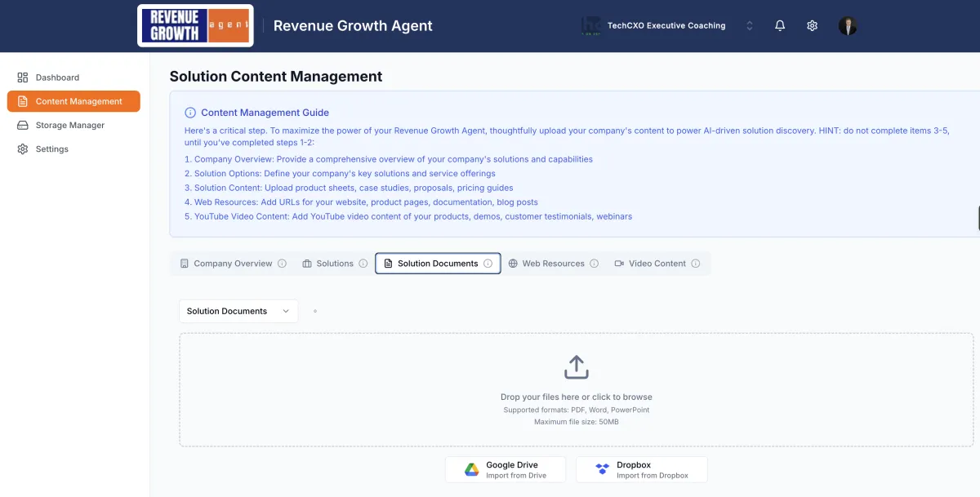Select Content Management in the sidebar
This screenshot has width=980, height=497.
click(73, 101)
